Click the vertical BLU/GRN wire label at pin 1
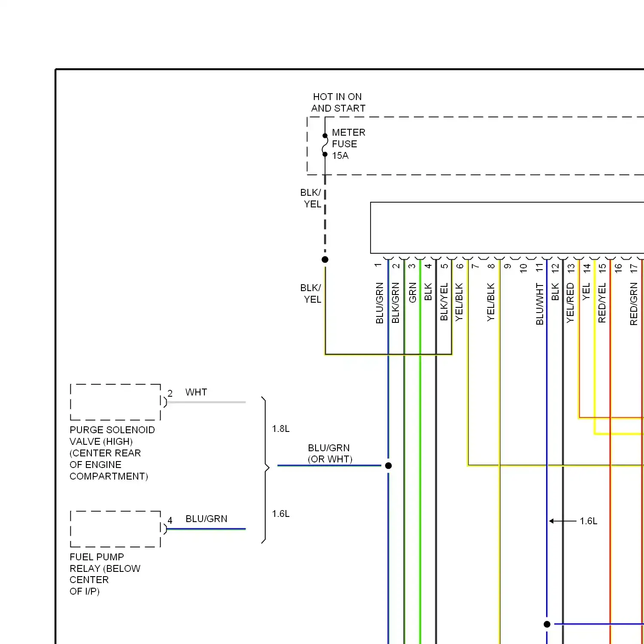Viewport: 644px width, 644px height. click(x=380, y=303)
